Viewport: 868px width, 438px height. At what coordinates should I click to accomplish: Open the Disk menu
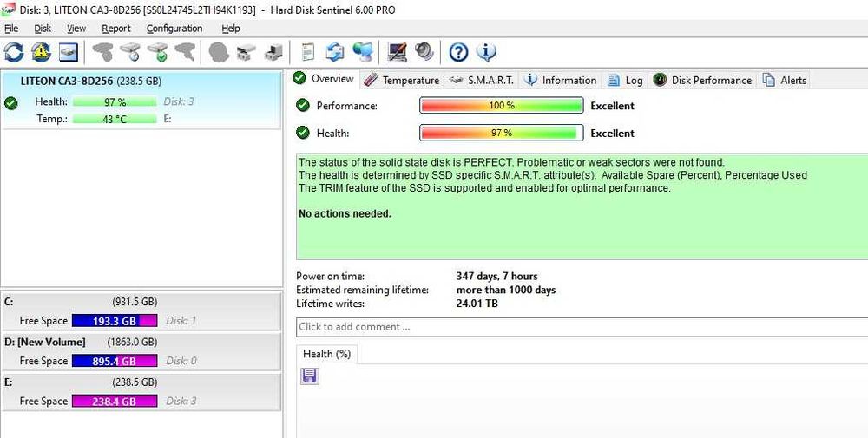[43, 29]
